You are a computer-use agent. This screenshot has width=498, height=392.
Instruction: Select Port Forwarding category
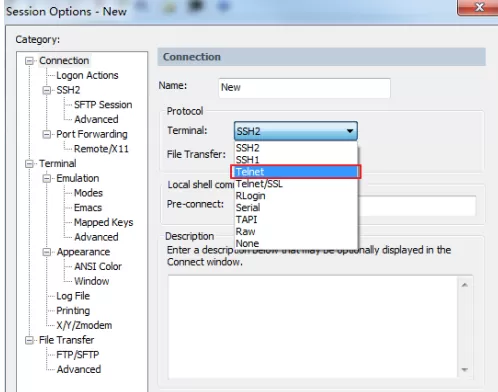tap(92, 134)
